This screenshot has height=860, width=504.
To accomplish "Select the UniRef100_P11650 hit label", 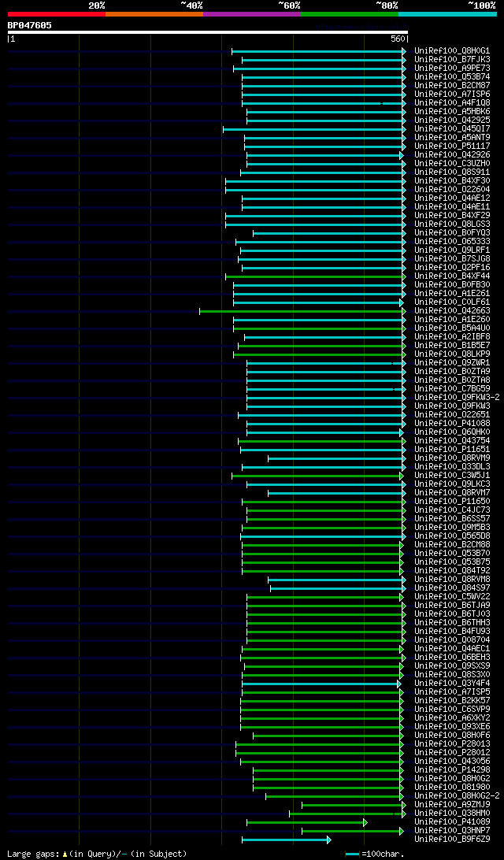I will pos(453,502).
